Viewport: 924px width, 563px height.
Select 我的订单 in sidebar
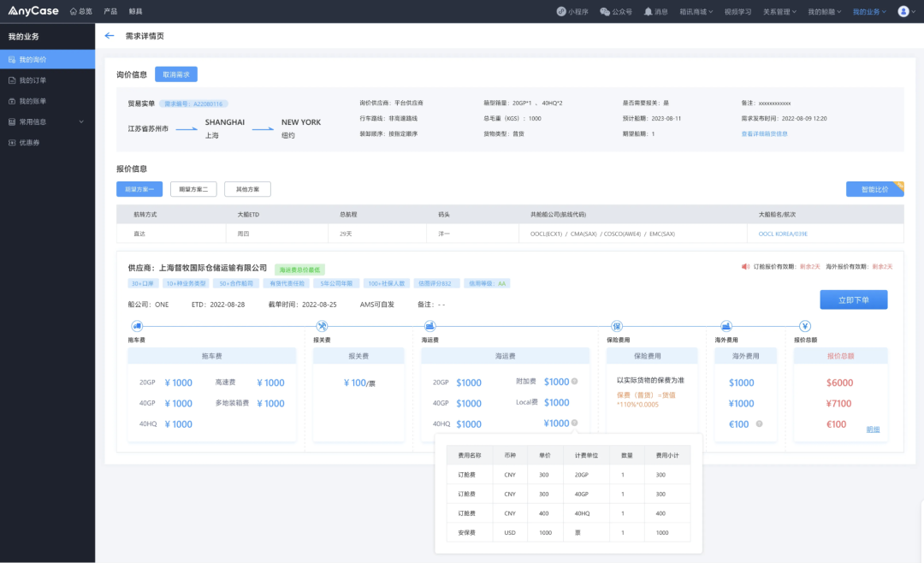47,80
